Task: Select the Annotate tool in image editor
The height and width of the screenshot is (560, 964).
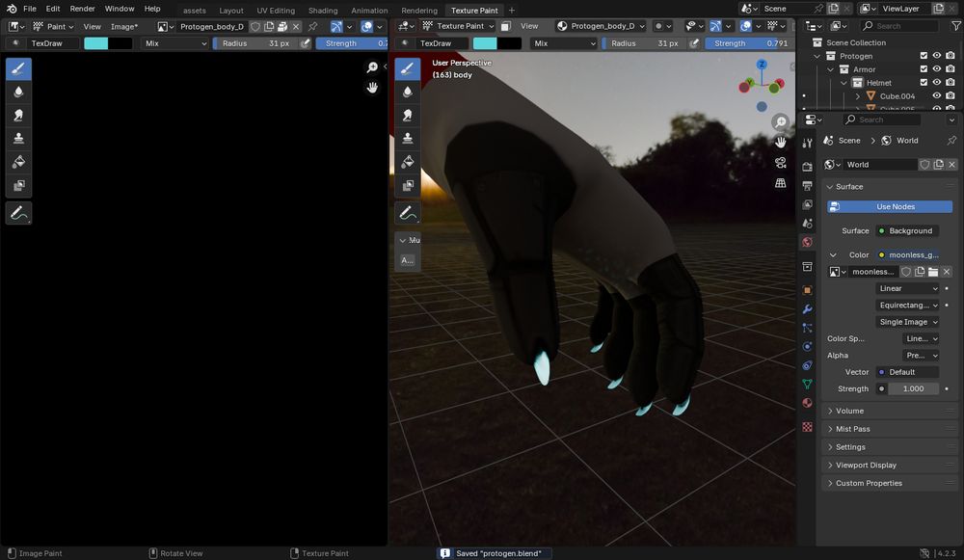Action: click(x=18, y=213)
